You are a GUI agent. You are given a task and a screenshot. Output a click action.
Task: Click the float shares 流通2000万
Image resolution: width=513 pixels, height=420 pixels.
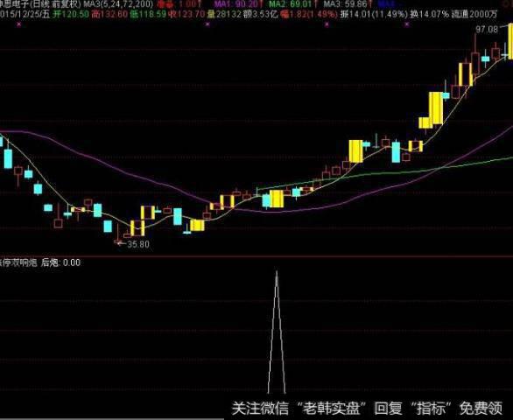(x=474, y=14)
